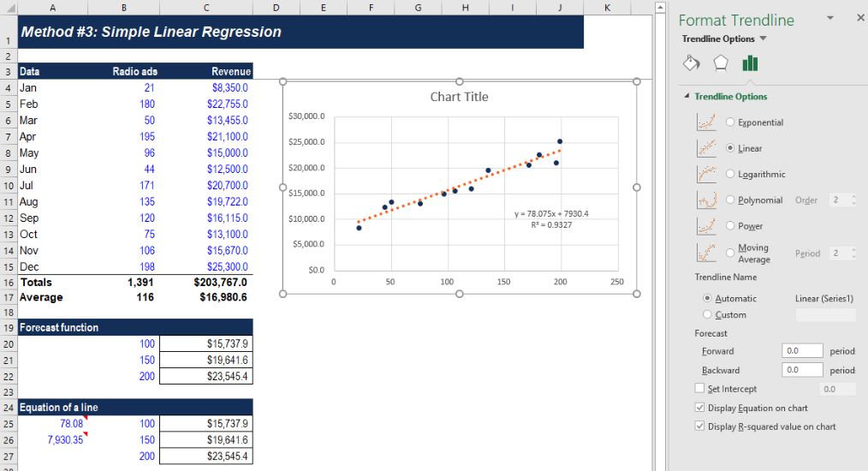Click the Method #3 title cell
Screen dimensions: 868x471
(x=300, y=33)
